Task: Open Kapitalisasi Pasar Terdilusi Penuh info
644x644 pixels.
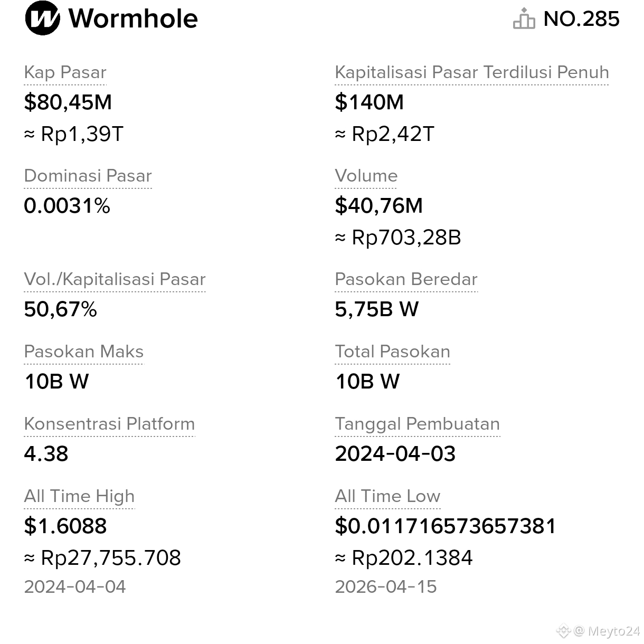Action: (472, 72)
